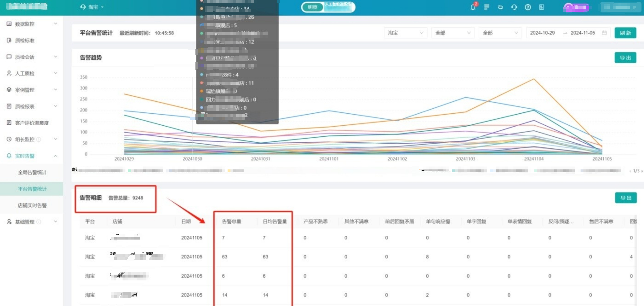Expand the 基础管理 menu chevron
Image resolution: width=644 pixels, height=306 pixels.
tap(55, 222)
